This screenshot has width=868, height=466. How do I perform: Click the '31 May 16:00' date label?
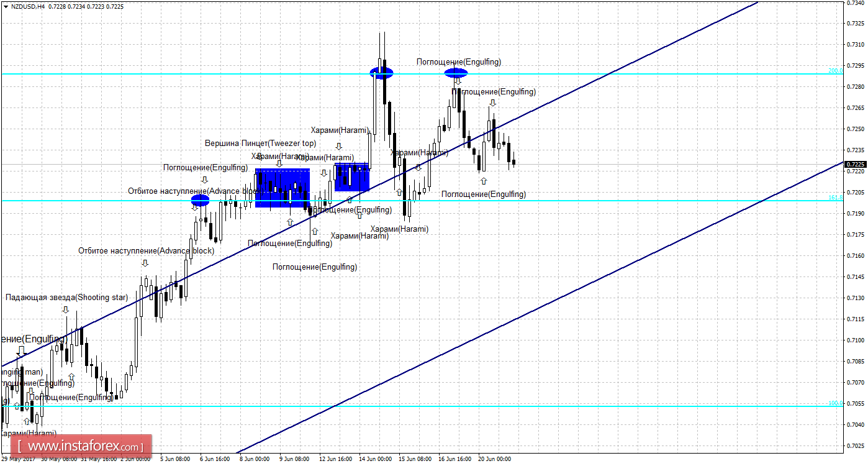pyautogui.click(x=98, y=459)
